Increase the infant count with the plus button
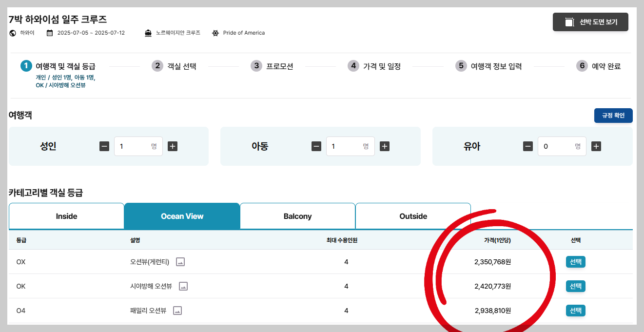 click(x=596, y=146)
